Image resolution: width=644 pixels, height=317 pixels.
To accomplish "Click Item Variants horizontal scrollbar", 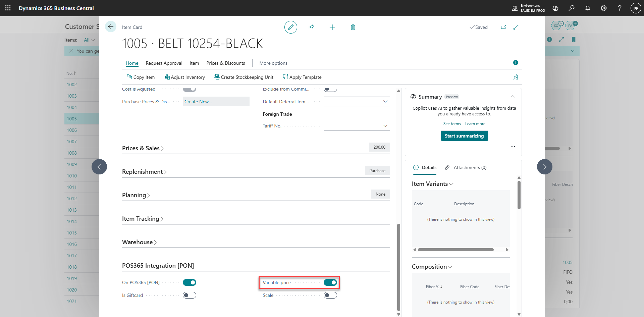I will [x=455, y=250].
